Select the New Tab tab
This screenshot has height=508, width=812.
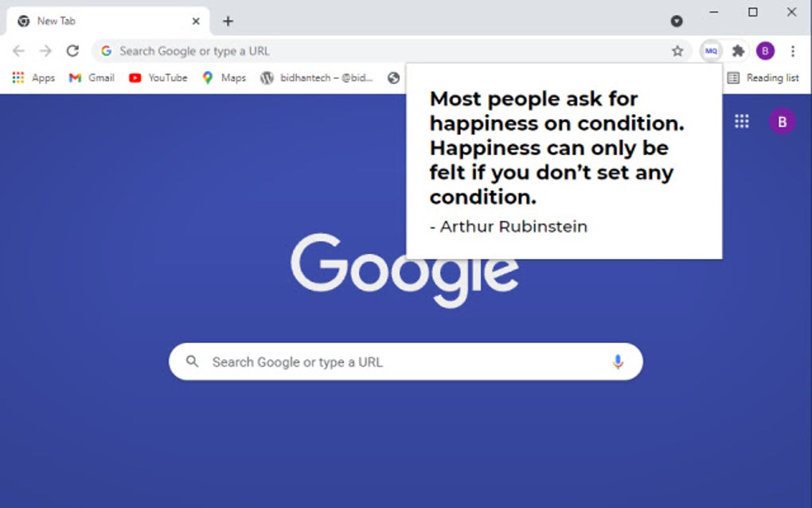(107, 21)
